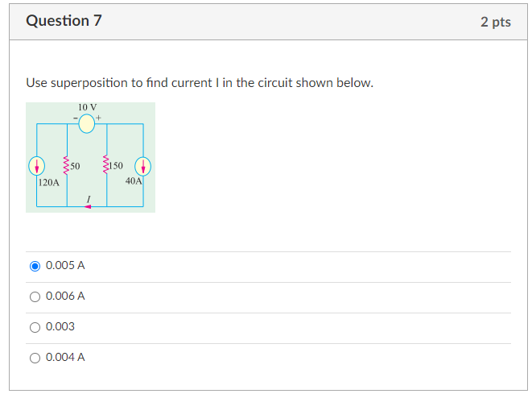Select the 0.005 A radio button
532x398 pixels.
[x=35, y=266]
